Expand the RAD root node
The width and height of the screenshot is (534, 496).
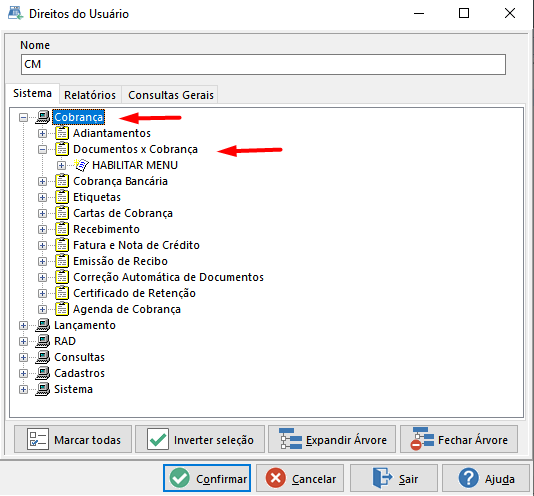pos(23,342)
